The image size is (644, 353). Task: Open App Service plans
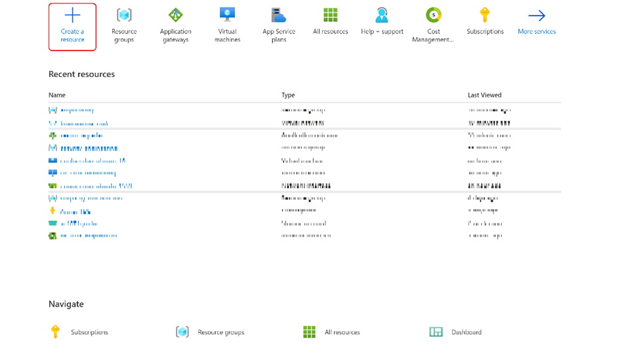[x=279, y=26]
